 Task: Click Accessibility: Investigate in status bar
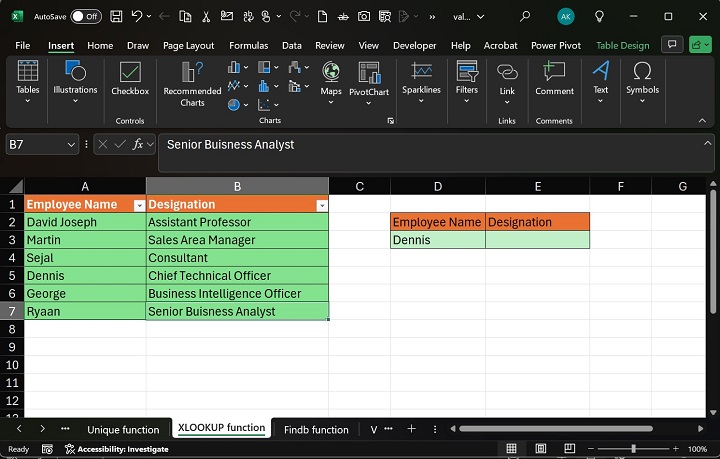(116, 449)
